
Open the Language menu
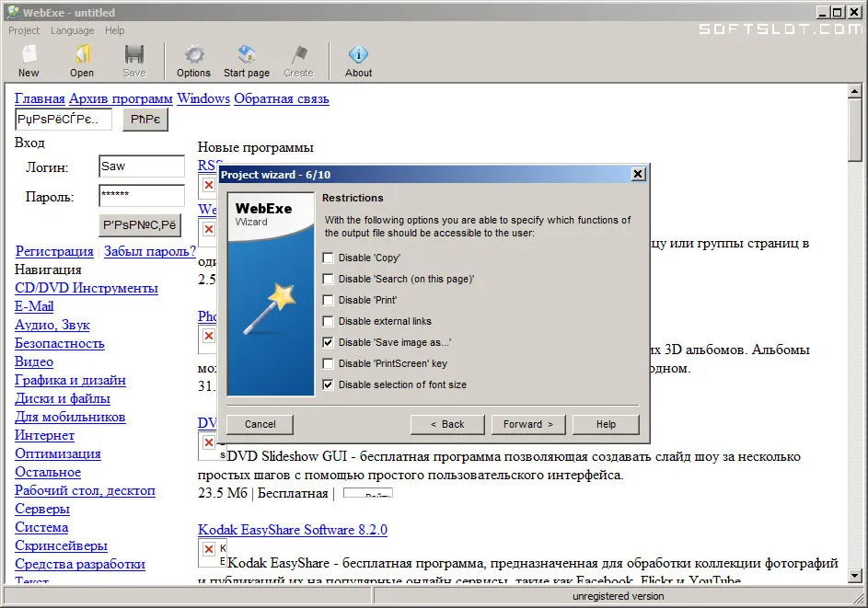click(72, 30)
